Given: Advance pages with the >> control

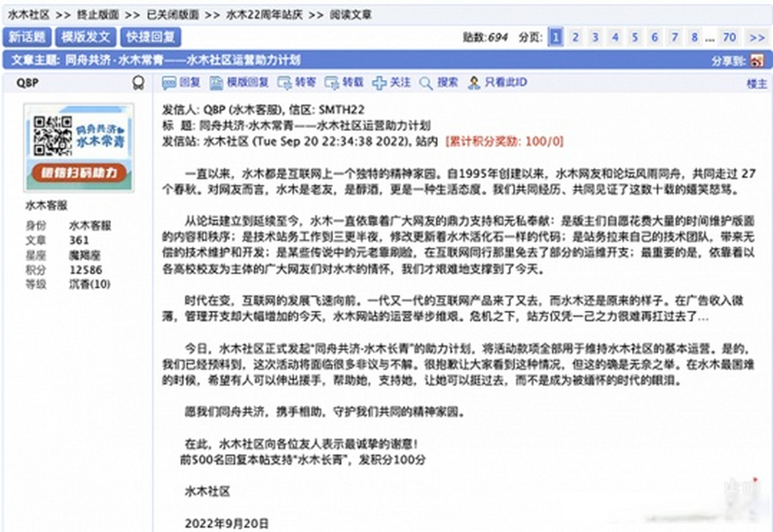Looking at the screenshot, I should (x=757, y=37).
